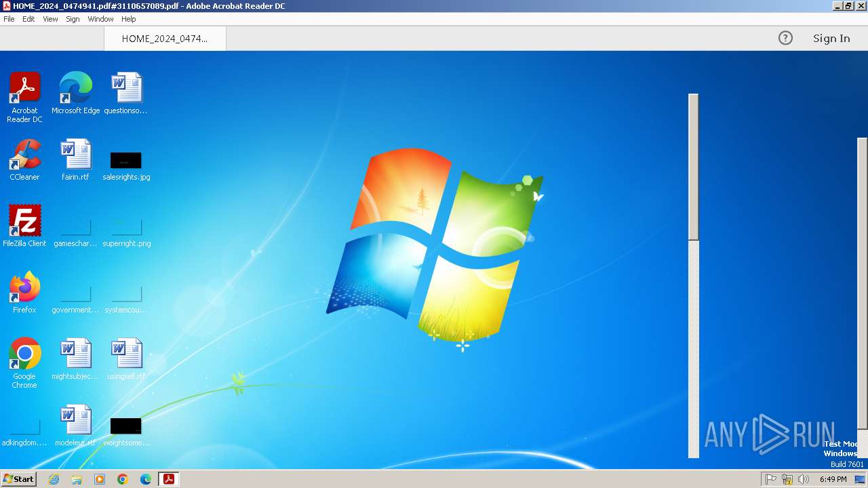Open the Window menu
The width and height of the screenshot is (868, 488).
click(100, 19)
